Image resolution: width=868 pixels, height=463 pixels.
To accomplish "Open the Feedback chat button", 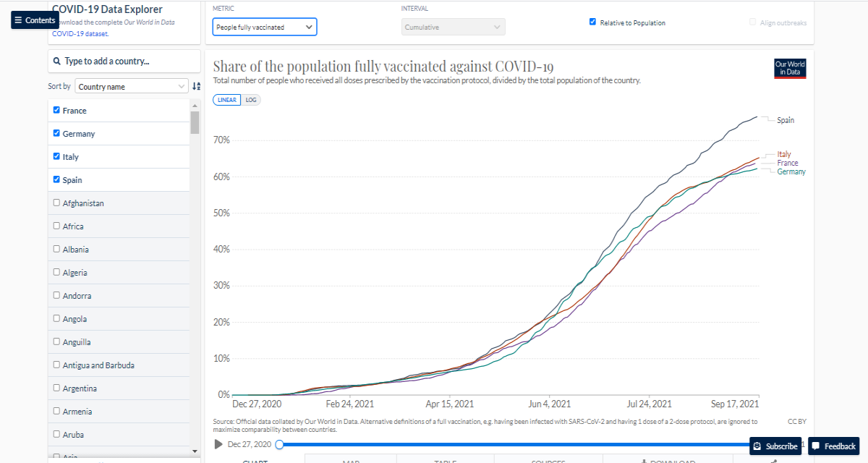I will pos(834,446).
